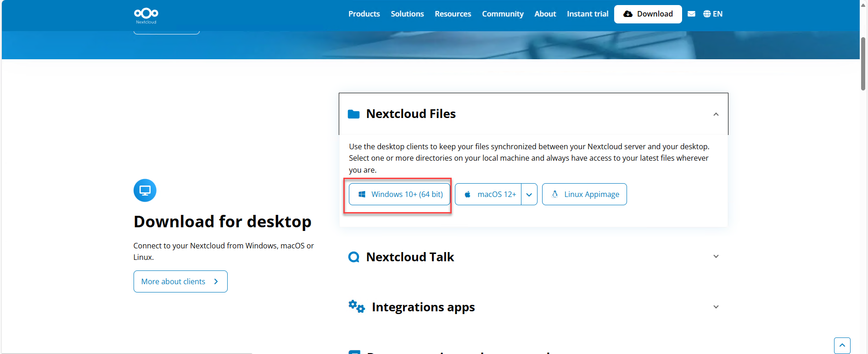Viewport: 868px width, 354px height.
Task: Click the envelope contact icon
Action: 691,14
